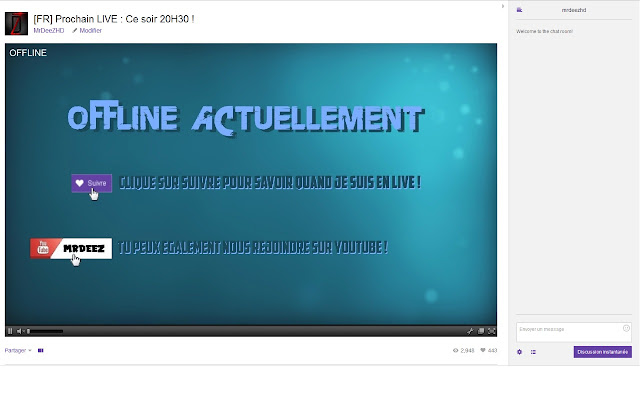Adjust the player volume slider
This screenshot has height=400, width=640.
point(45,331)
